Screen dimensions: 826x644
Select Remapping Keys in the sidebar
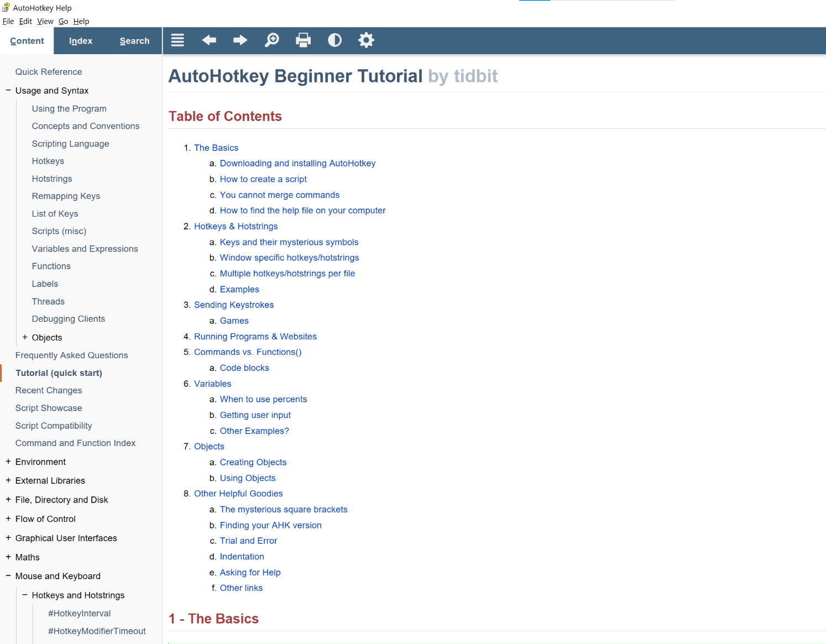point(66,196)
